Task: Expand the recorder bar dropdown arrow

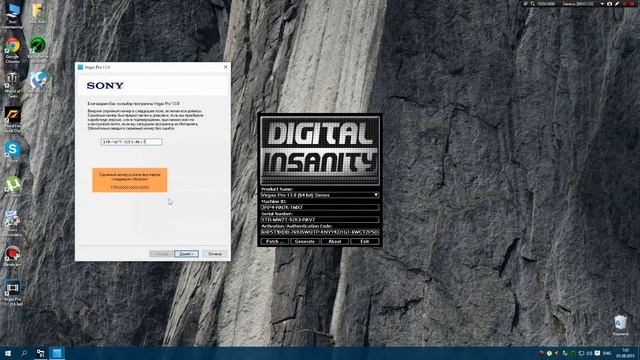Action: coord(602,4)
